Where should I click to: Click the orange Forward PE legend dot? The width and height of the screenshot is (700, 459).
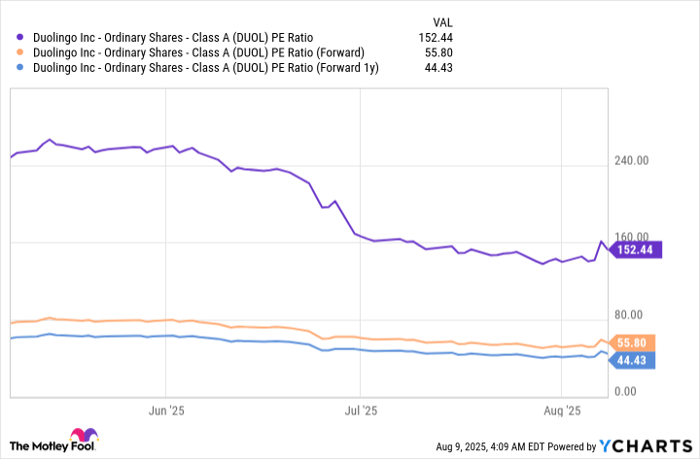pos(20,52)
